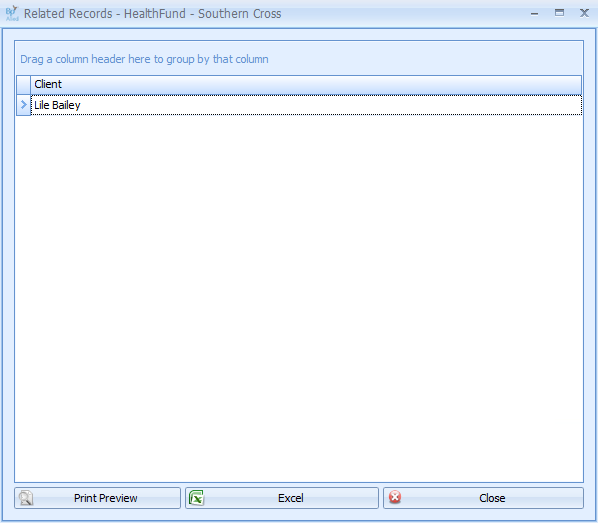Viewport: 598px width, 523px height.
Task: Click the magnifier icon on Print Preview
Action: [26, 498]
